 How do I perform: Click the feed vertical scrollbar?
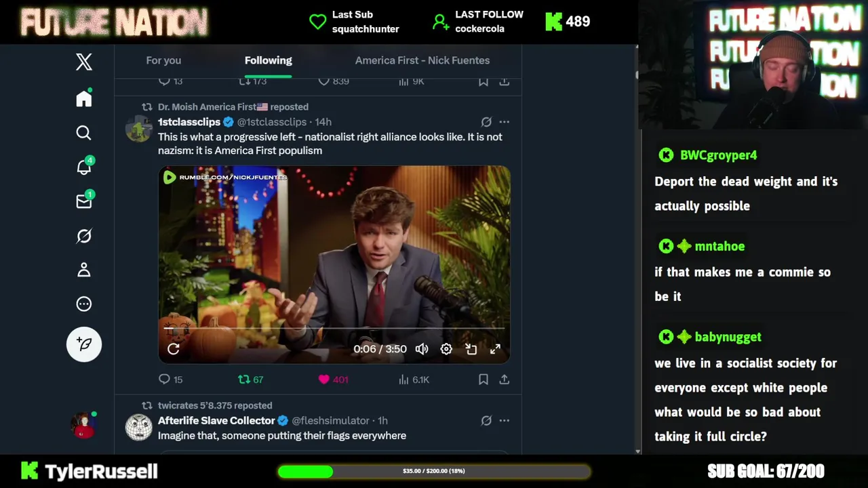point(637,75)
